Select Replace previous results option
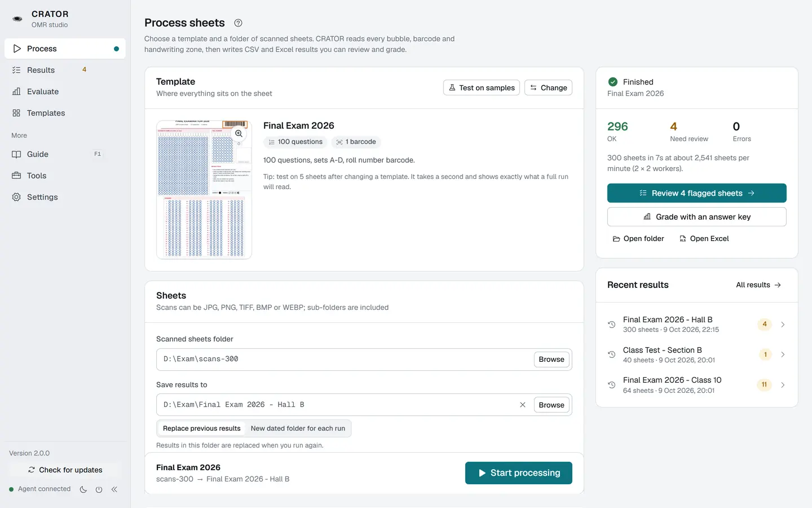812x508 pixels. point(202,428)
